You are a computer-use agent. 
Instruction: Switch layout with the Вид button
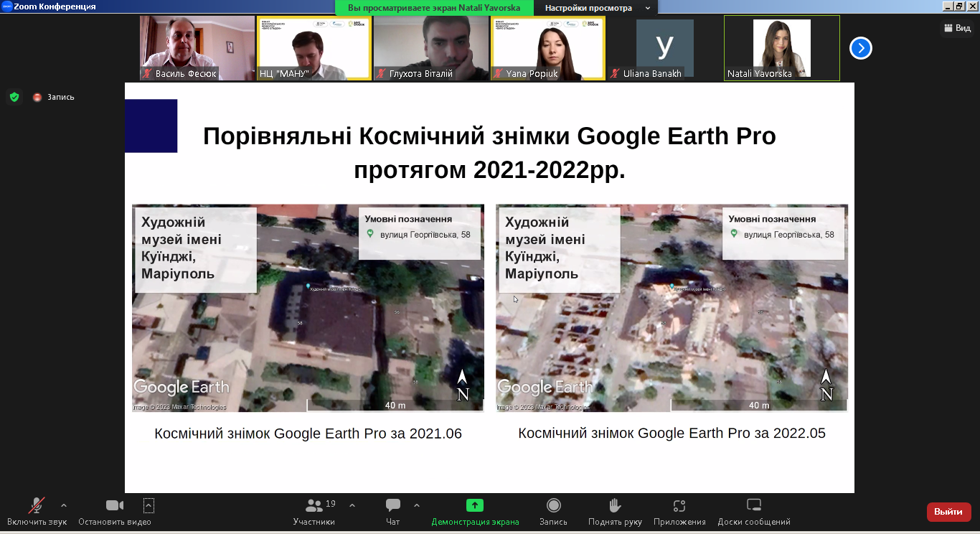point(958,28)
